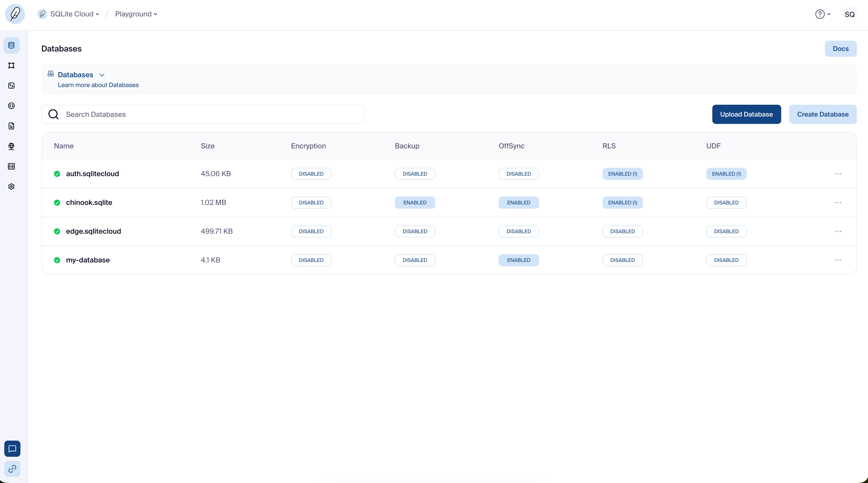The width and height of the screenshot is (868, 483).
Task: Click the 499.71 KB size value
Action: pyautogui.click(x=217, y=231)
